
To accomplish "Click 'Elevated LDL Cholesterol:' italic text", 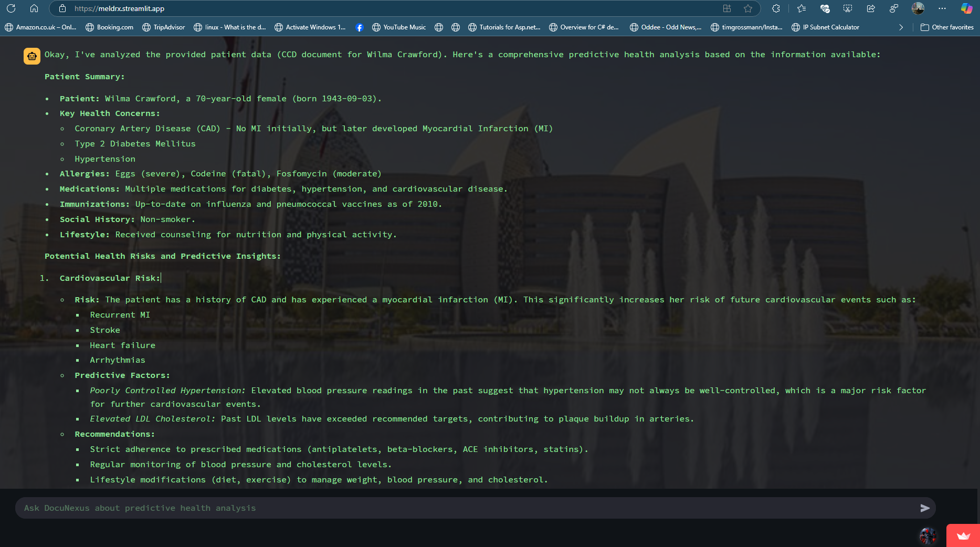I will tap(153, 419).
